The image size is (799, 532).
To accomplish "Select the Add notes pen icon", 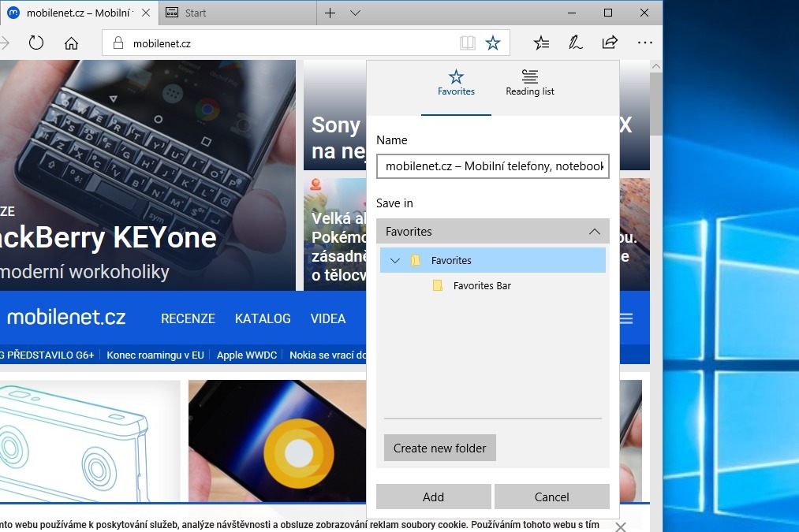I will [576, 43].
